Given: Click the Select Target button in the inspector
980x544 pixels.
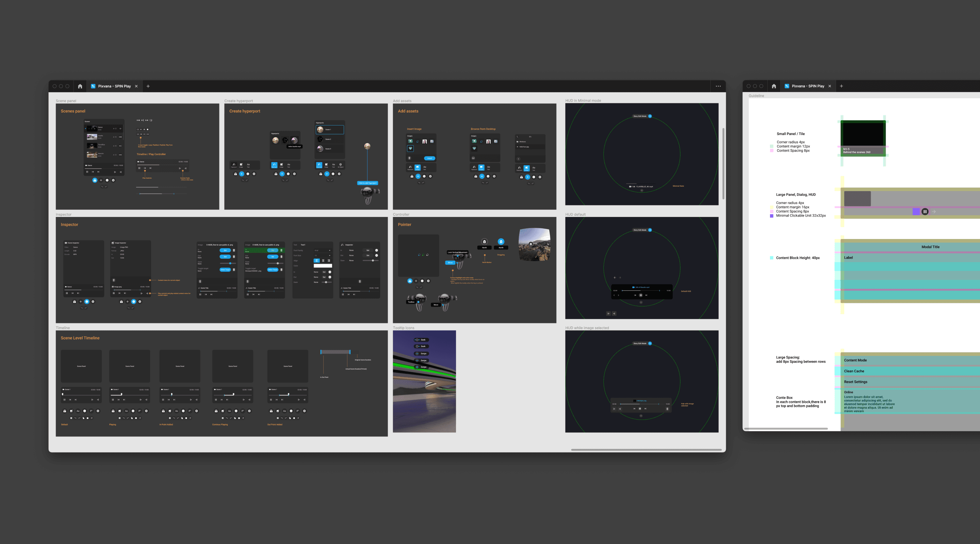Looking at the screenshot, I should [225, 270].
